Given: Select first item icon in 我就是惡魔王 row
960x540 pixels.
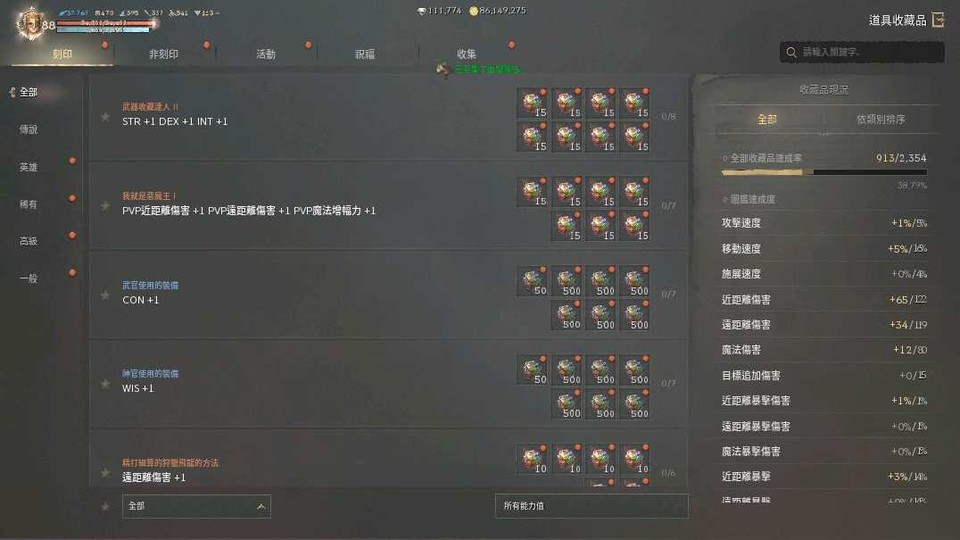Looking at the screenshot, I should pyautogui.click(x=533, y=192).
